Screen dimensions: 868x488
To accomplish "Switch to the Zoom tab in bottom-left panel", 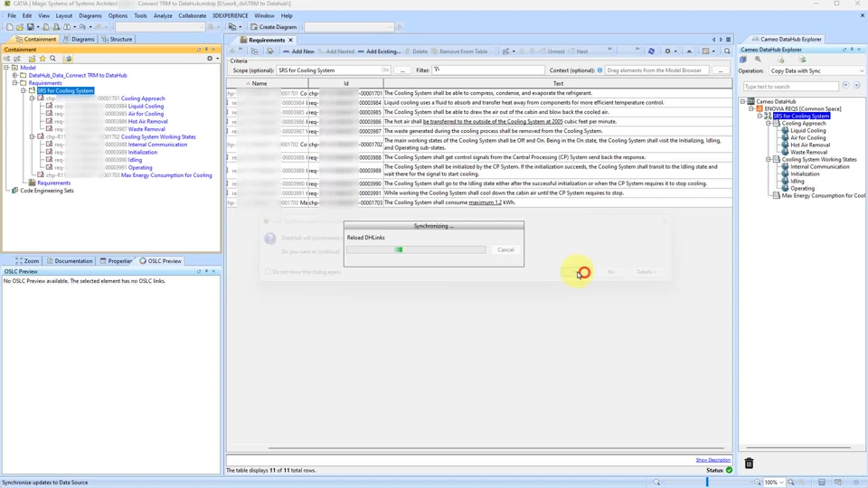I will pos(27,260).
